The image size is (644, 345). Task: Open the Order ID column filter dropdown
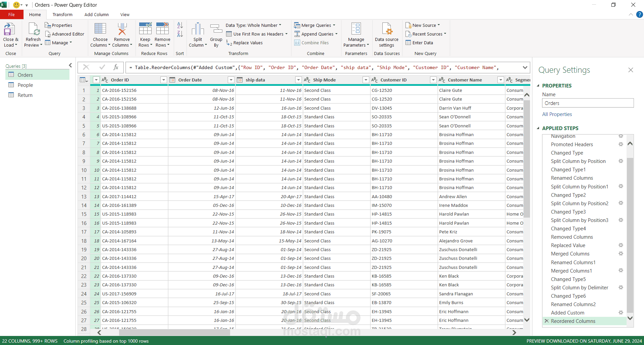[x=164, y=80]
